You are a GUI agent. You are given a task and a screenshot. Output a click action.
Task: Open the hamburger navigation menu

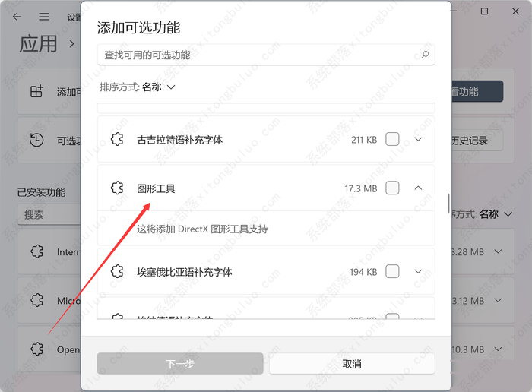44,17
